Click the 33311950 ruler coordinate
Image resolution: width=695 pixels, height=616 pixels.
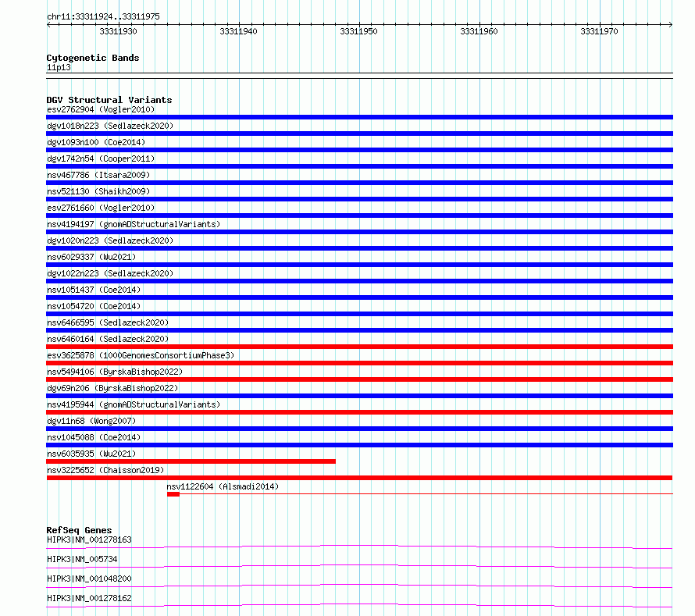358,31
